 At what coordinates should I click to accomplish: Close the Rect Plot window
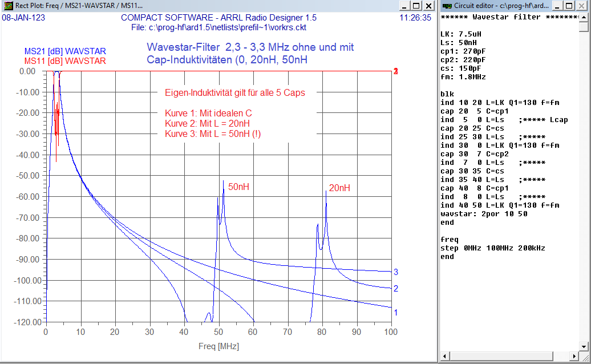429,6
